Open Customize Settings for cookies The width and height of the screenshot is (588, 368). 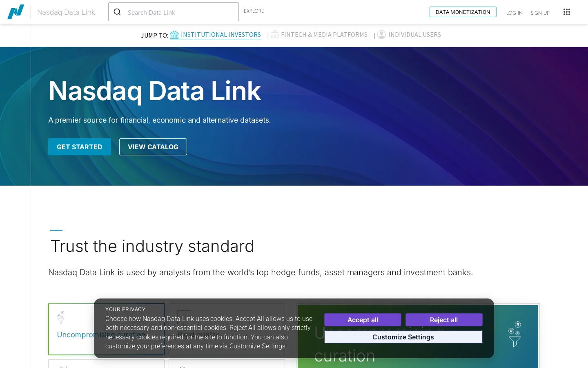click(403, 337)
